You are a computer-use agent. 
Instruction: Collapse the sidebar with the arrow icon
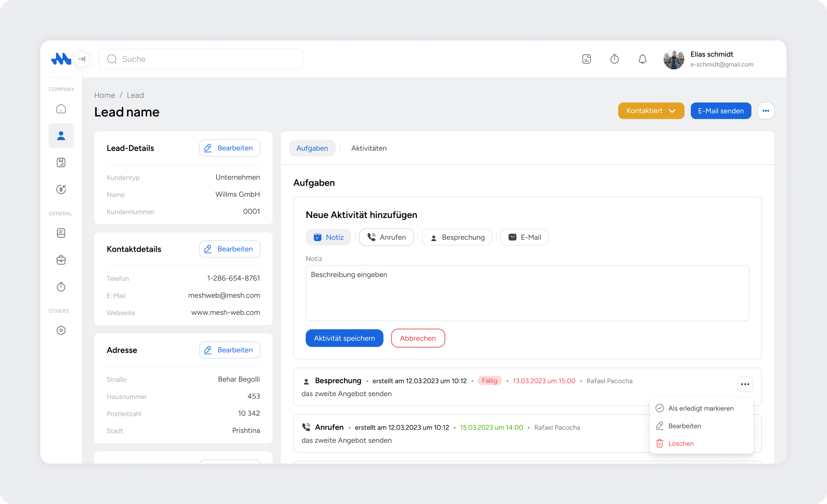[x=82, y=59]
